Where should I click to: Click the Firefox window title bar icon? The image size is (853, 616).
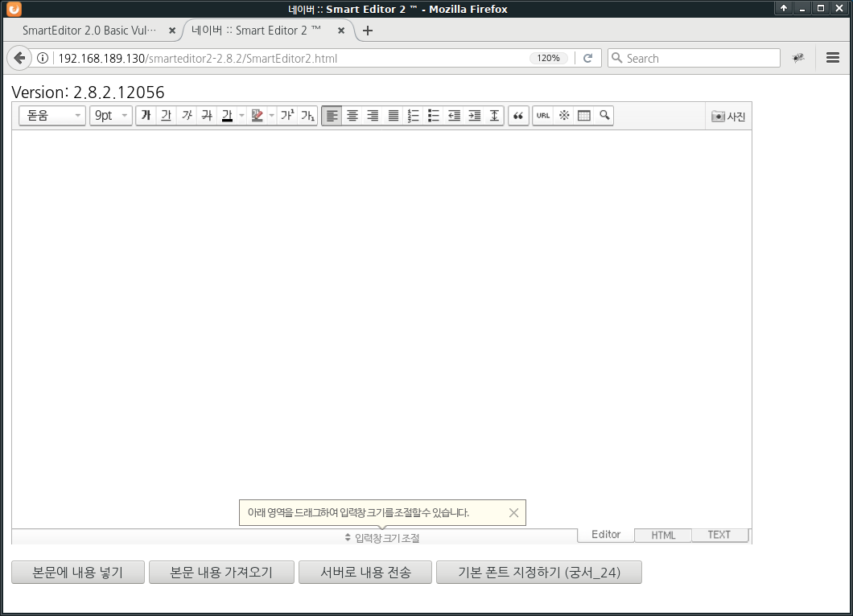14,9
